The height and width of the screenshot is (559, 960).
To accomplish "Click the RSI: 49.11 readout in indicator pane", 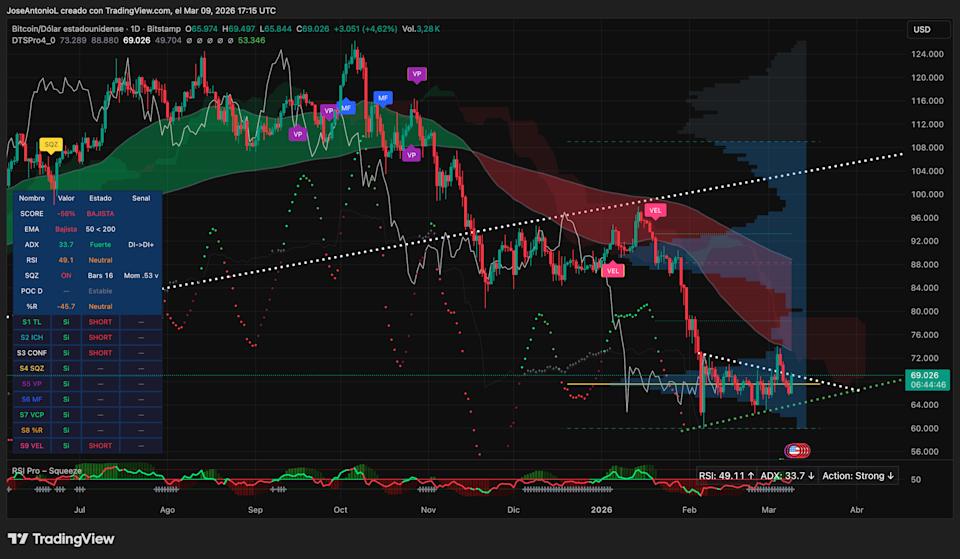I will pos(726,476).
